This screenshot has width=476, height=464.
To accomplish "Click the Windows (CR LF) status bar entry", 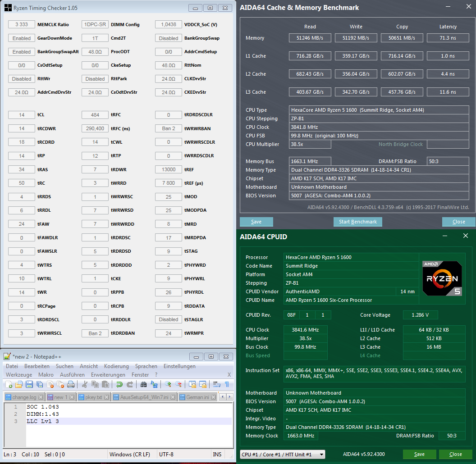I will tap(130, 454).
